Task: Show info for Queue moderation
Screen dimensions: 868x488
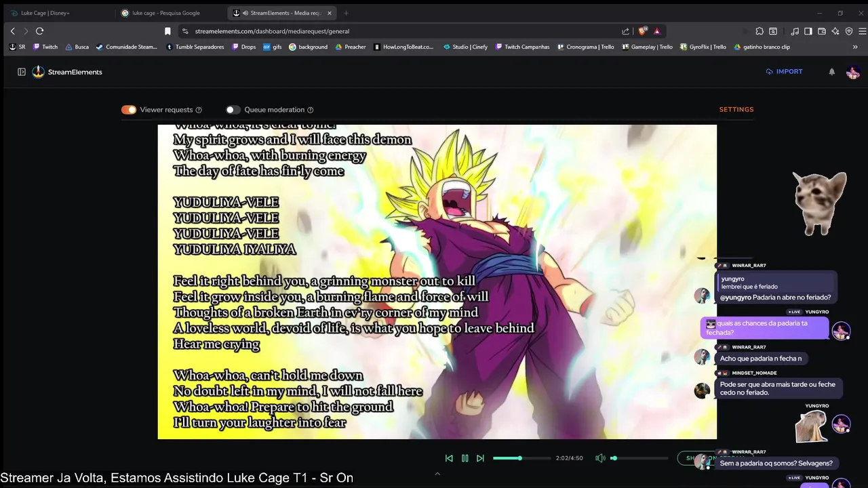Action: (311, 110)
